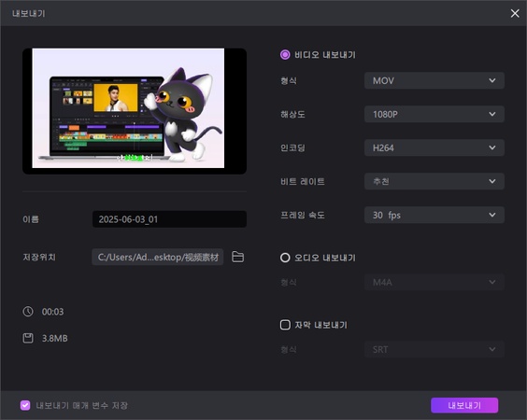Select the 비디오 내보내기 radio button
The height and width of the screenshot is (420, 527).
coord(285,55)
